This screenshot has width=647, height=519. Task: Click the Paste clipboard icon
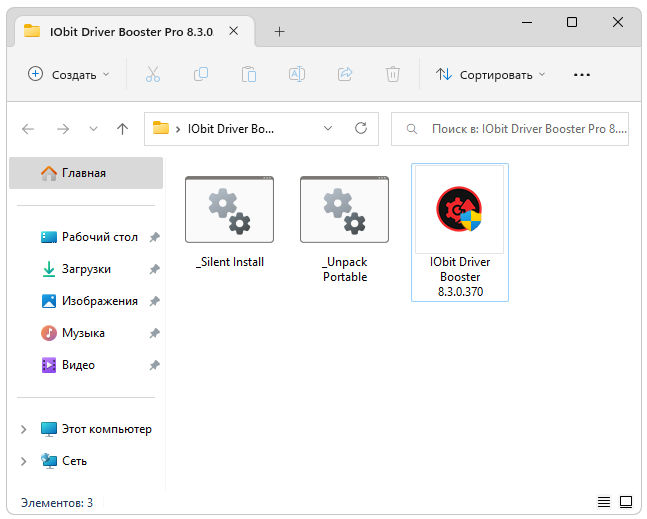(x=249, y=75)
